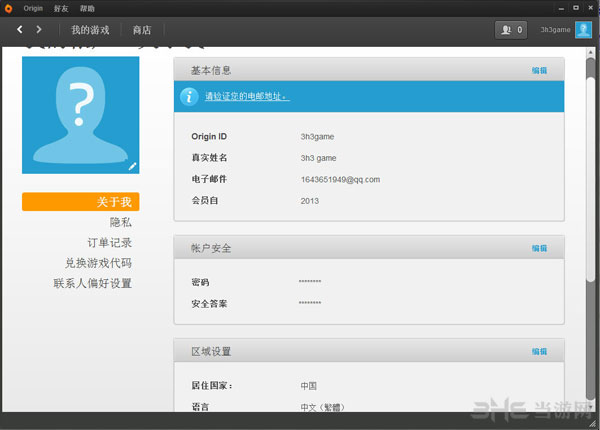The width and height of the screenshot is (600, 430).
Task: Go back using the left arrow
Action: 19,30
